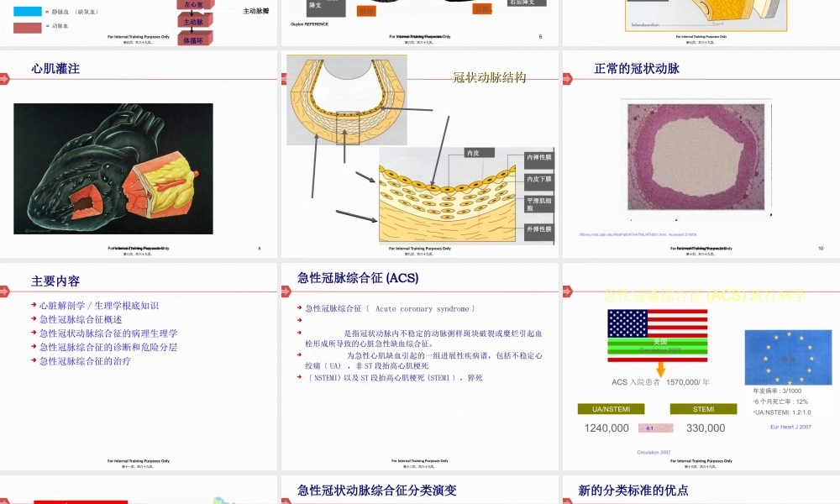Screen dimensions: 840x504
Task: Click the slide title 正常的冠状动脉
Action: point(637,69)
